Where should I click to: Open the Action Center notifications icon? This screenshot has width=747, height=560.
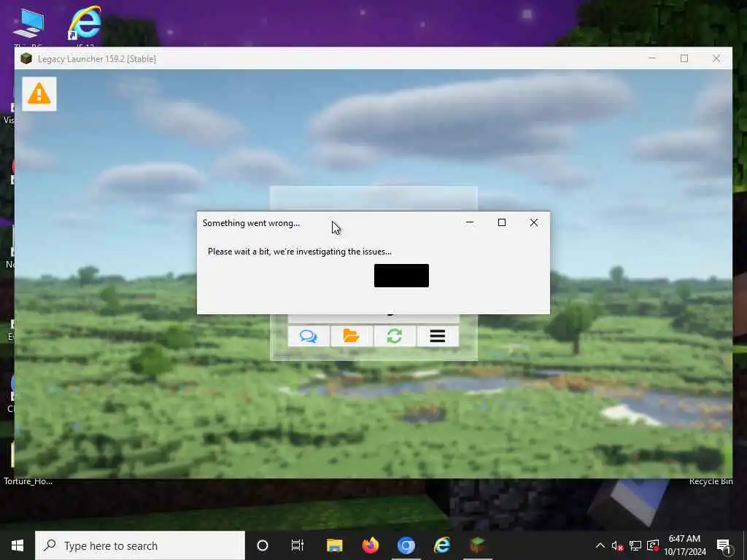(724, 546)
